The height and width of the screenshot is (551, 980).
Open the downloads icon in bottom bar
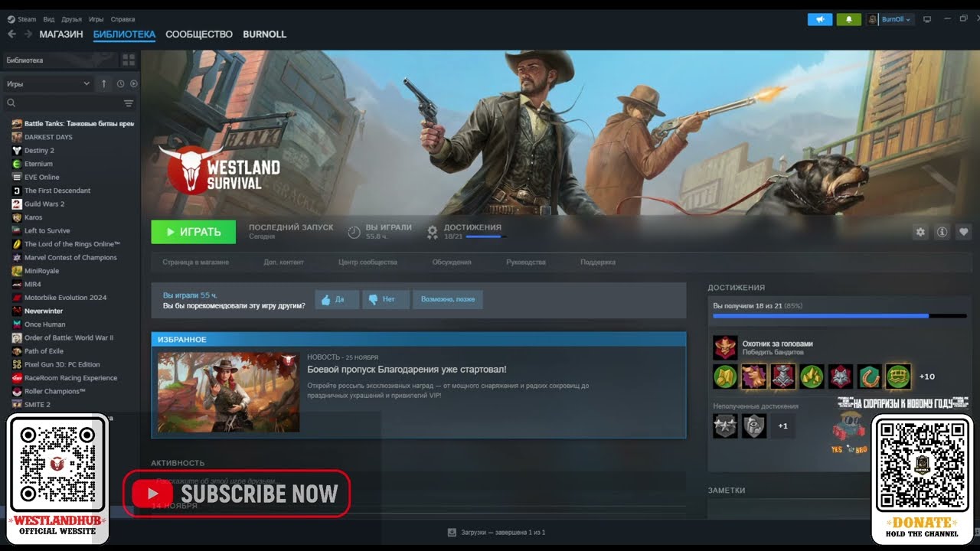(452, 532)
